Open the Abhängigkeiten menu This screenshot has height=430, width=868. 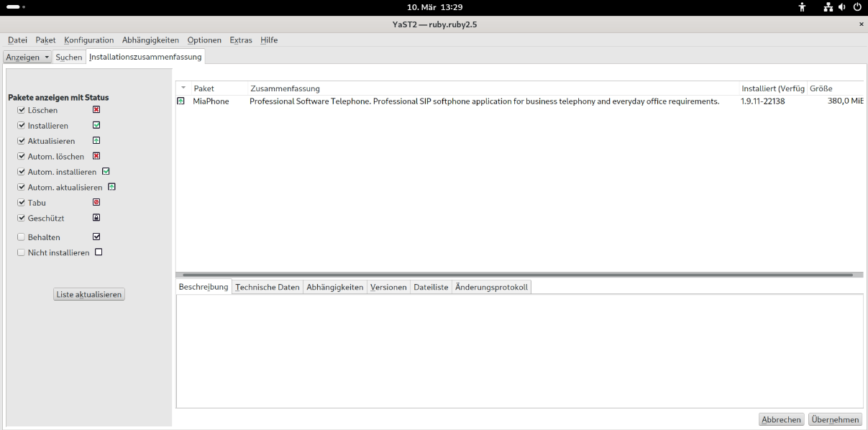click(150, 40)
